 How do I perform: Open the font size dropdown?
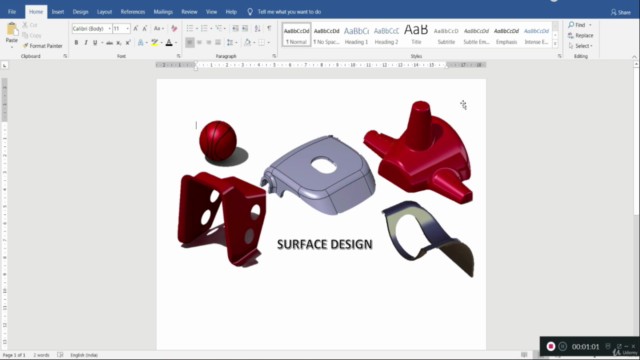coord(127,29)
